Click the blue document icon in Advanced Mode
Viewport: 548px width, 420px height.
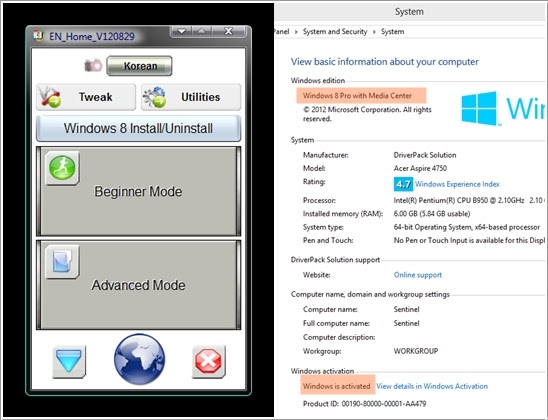tap(62, 262)
